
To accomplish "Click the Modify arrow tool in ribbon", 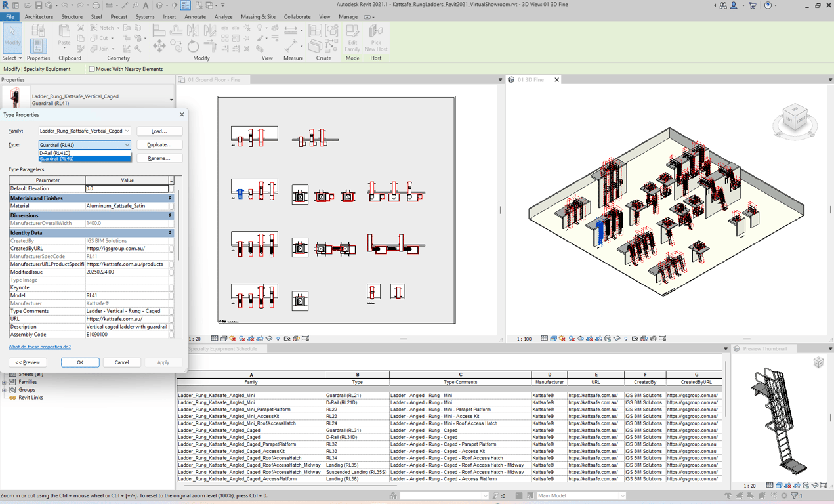I will 12,36.
